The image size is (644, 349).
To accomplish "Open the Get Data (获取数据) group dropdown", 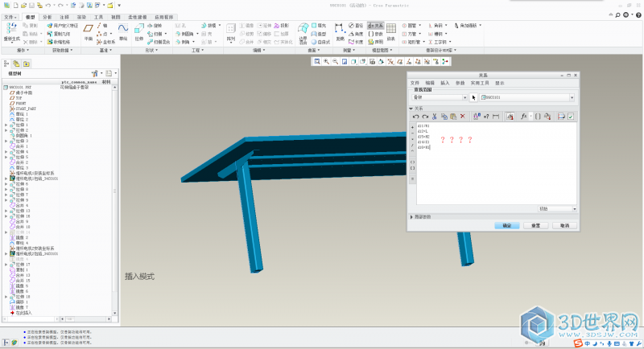I will coord(63,50).
